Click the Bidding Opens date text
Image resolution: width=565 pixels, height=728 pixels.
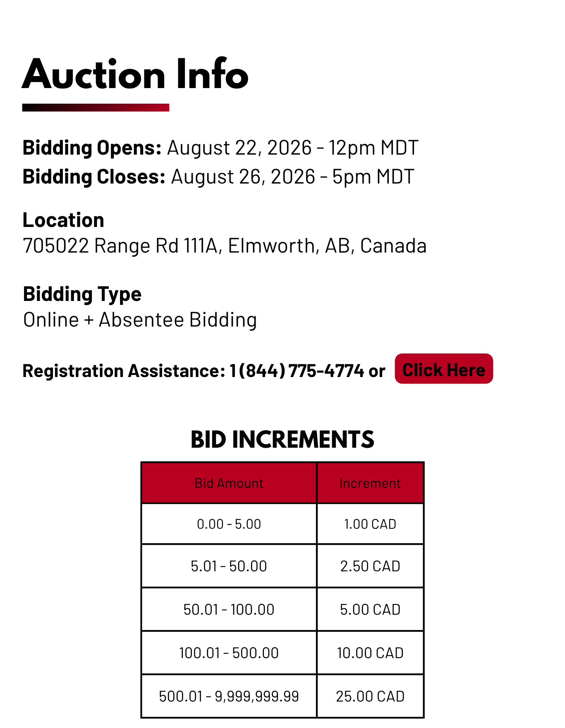(292, 148)
